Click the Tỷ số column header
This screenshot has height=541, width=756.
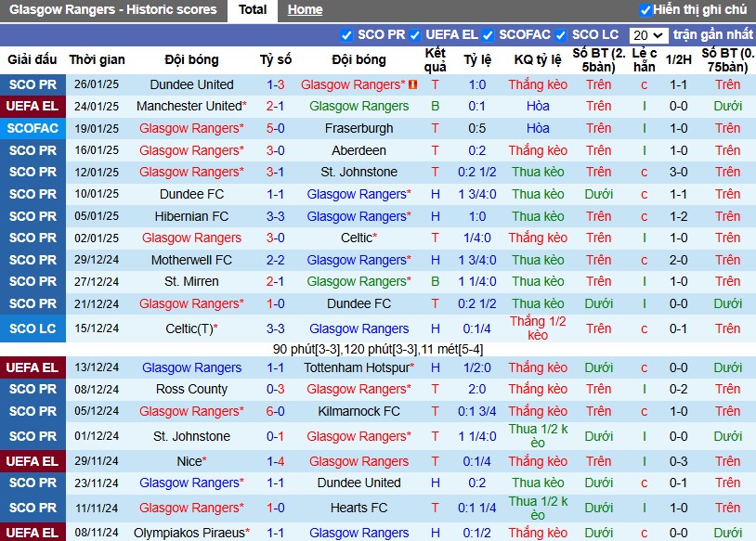click(275, 59)
